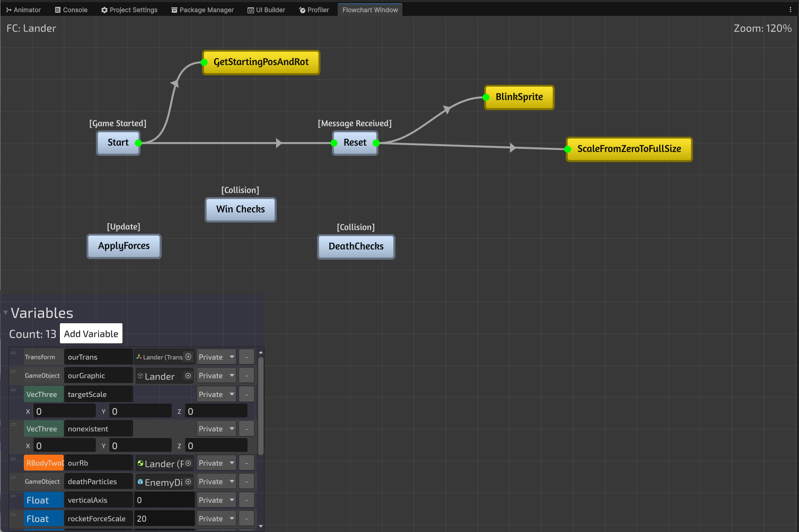Screen dimensions: 799x532
Task: Click targetScale Z value field
Action: [216, 411]
